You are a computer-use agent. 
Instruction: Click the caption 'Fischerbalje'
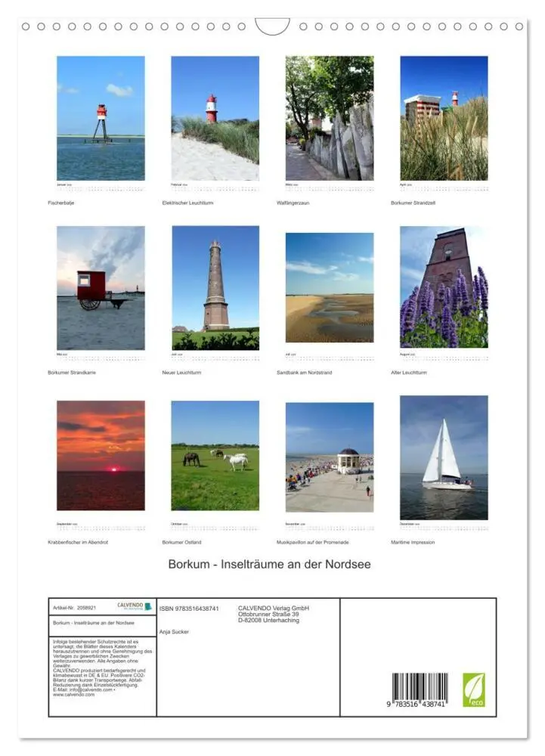[60, 203]
